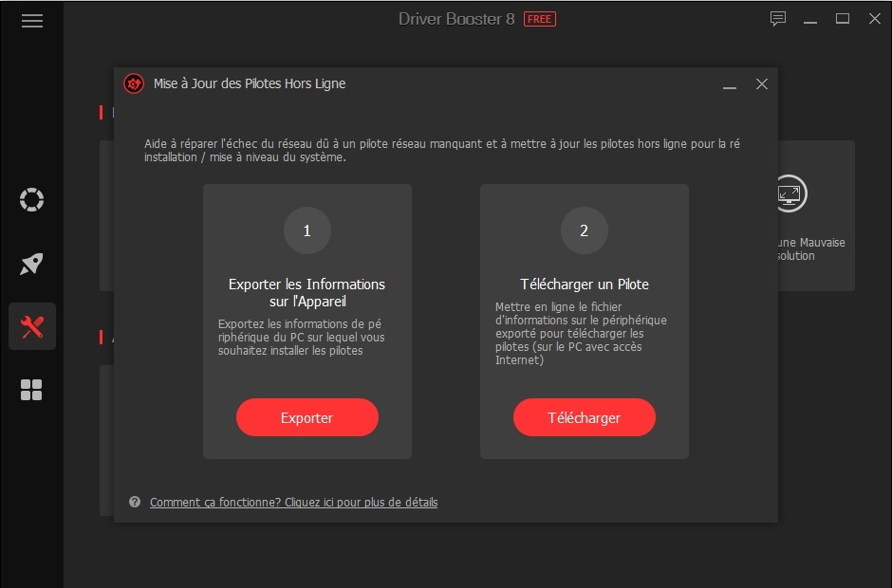Open the Scan section in the sidebar
Image resolution: width=892 pixels, height=588 pixels.
(32, 199)
